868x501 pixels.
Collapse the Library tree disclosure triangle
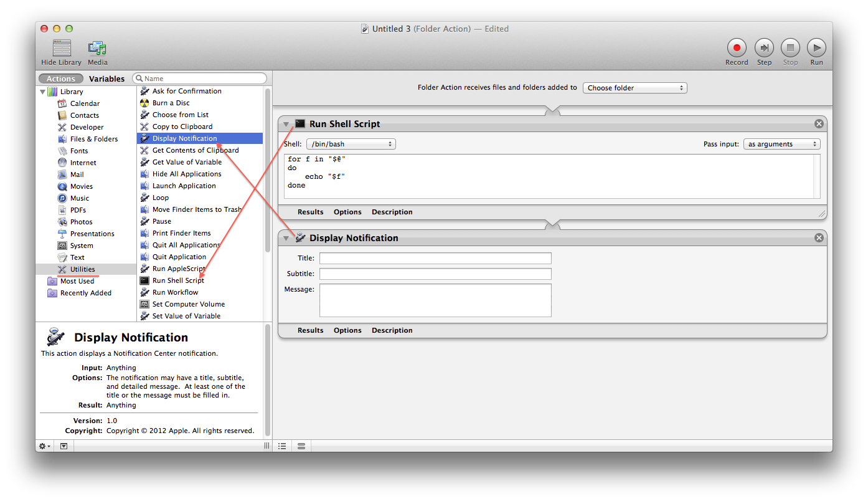[43, 92]
